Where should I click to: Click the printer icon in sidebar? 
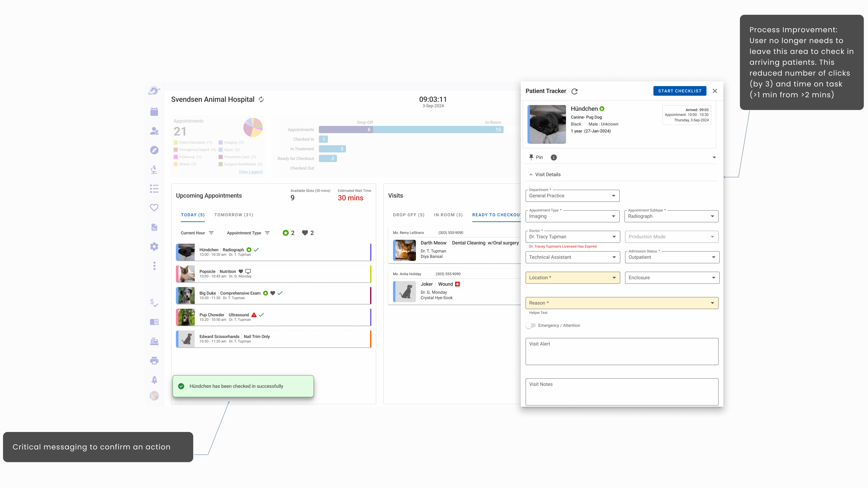[154, 361]
